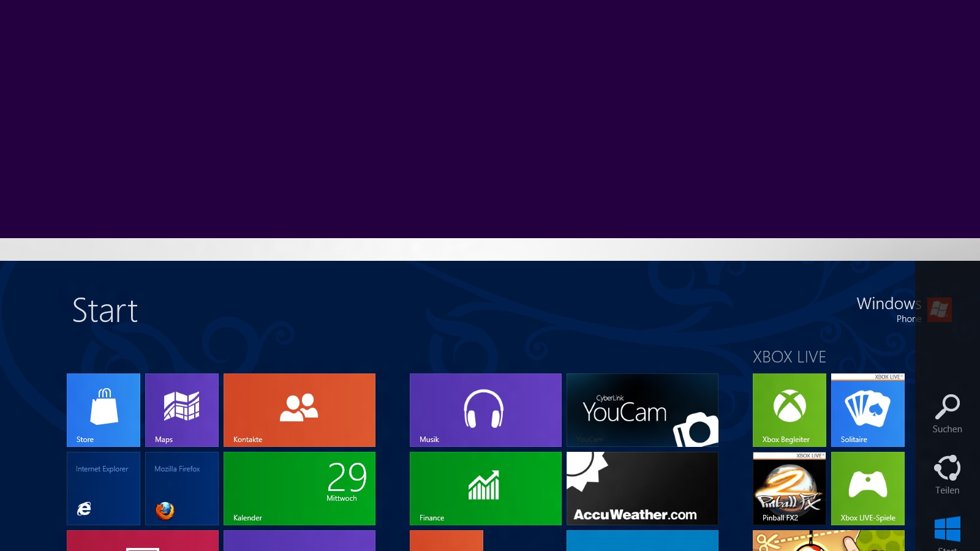Open the Finance chart tile
Screen dimensions: 980x551
486,489
